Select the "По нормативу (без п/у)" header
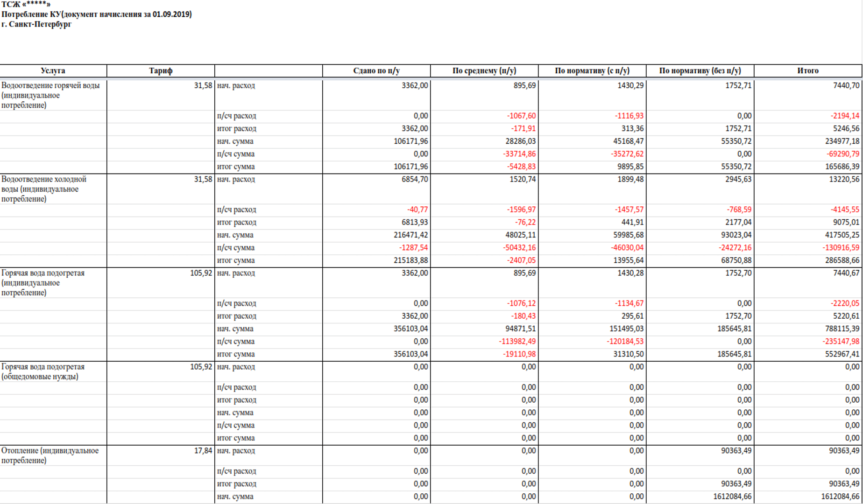The height and width of the screenshot is (504, 863). pyautogui.click(x=700, y=71)
